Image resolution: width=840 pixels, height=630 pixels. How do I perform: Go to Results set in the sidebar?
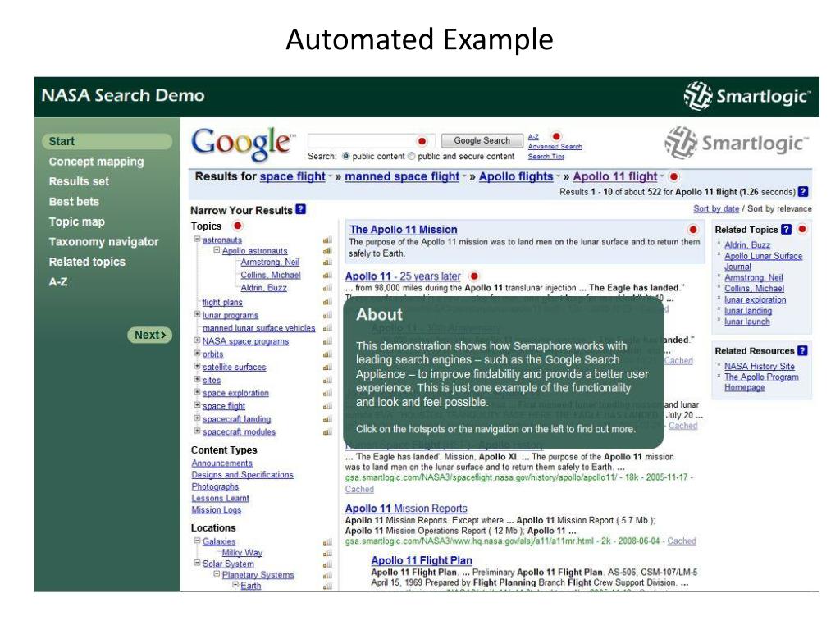pos(79,181)
